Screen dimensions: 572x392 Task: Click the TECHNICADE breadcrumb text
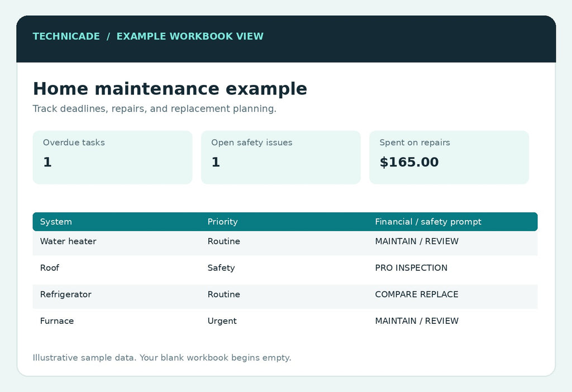point(66,36)
